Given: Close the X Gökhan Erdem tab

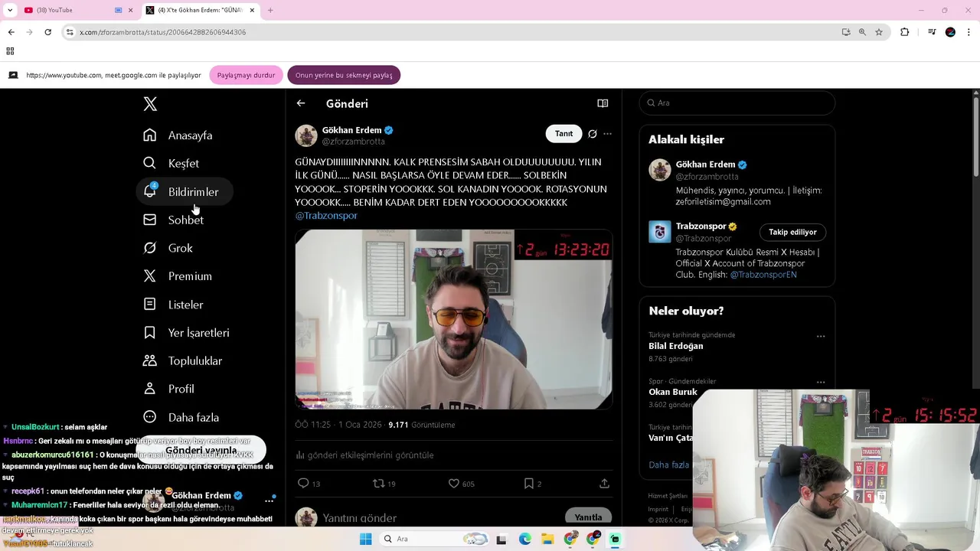Looking at the screenshot, I should click(252, 10).
